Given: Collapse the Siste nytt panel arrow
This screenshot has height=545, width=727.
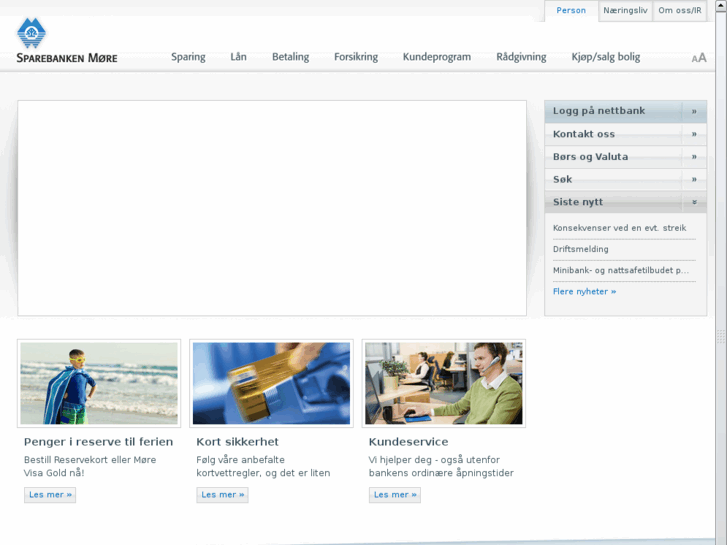Looking at the screenshot, I should pos(694,202).
